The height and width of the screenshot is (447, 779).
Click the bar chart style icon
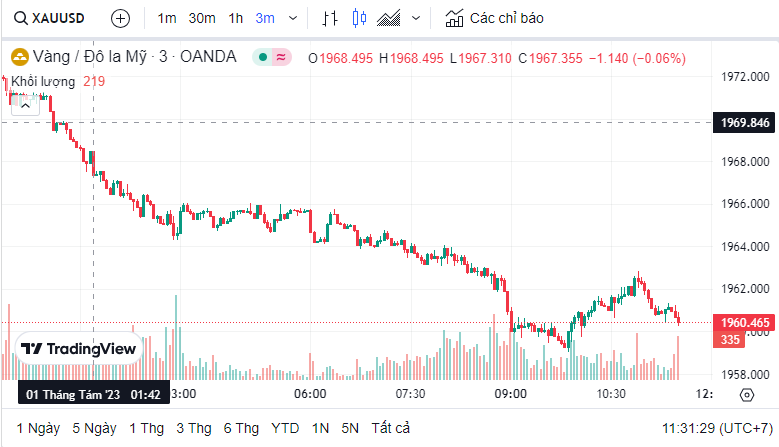pos(331,18)
